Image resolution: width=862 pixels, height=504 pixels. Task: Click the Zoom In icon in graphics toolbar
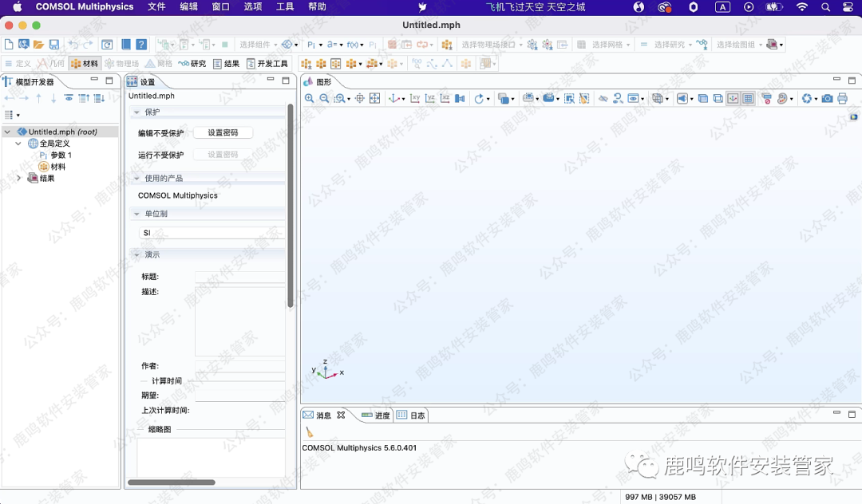pos(310,99)
